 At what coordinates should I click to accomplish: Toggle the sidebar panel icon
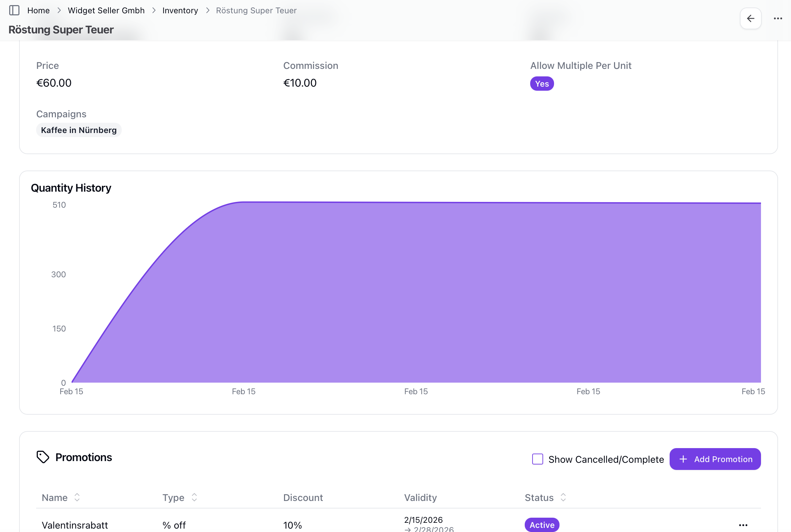click(x=14, y=10)
